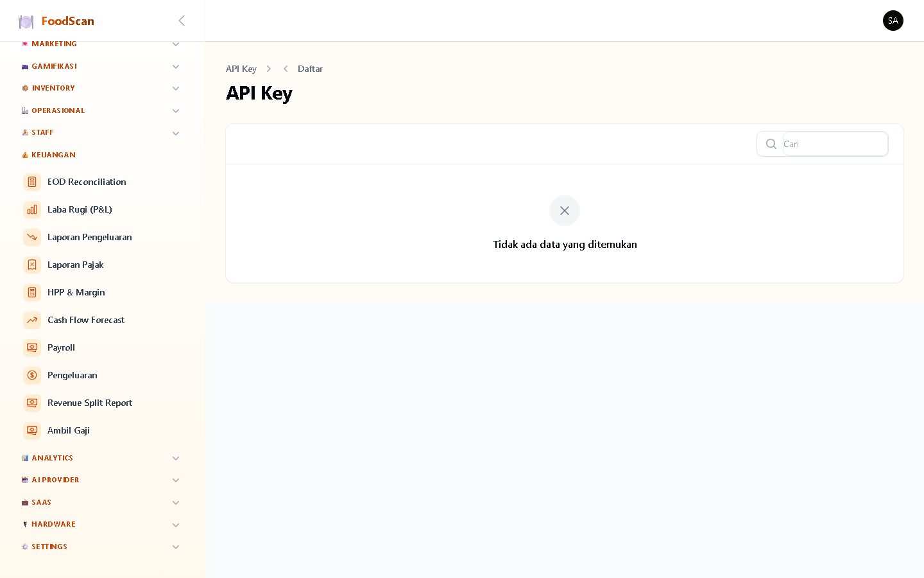The width and height of the screenshot is (924, 578).
Task: Click the Pengeluaran dollar coin icon
Action: click(32, 375)
